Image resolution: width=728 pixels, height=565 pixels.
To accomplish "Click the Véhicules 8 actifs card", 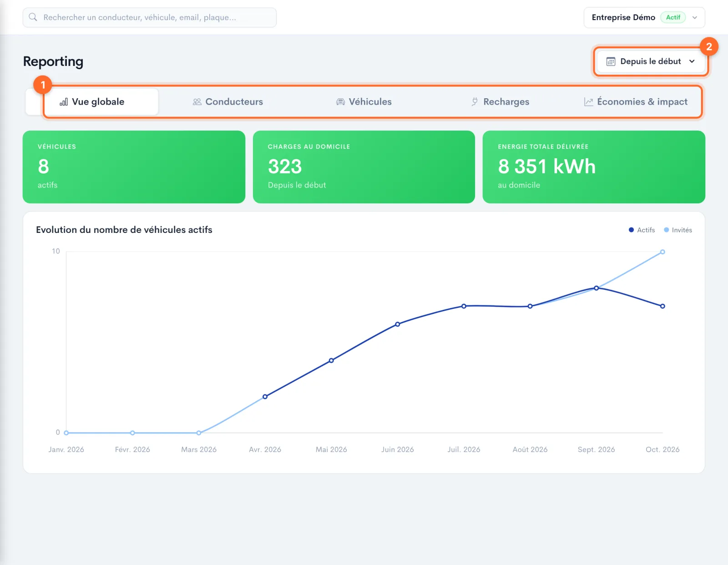I will [x=134, y=167].
